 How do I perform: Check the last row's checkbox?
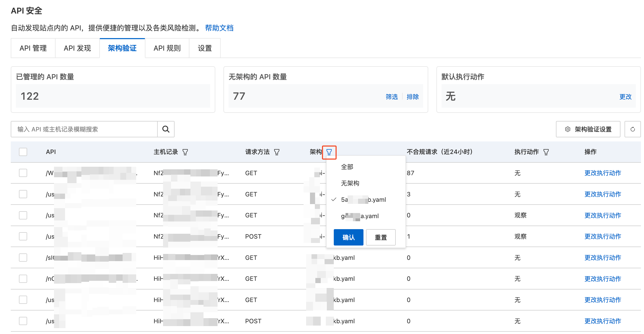[x=23, y=321]
